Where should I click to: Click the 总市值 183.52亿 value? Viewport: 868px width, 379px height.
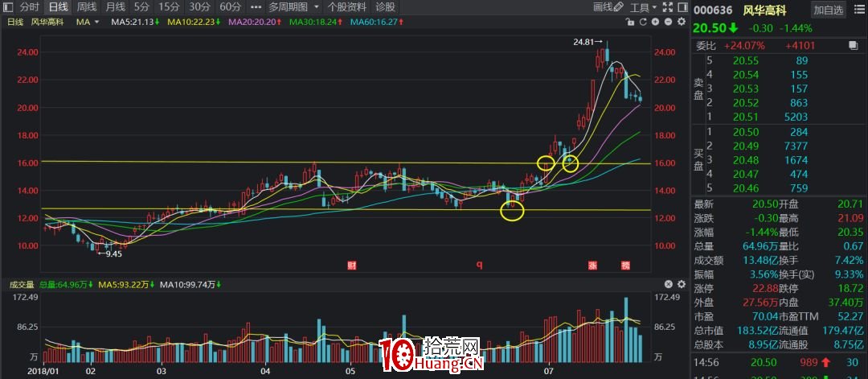756,331
